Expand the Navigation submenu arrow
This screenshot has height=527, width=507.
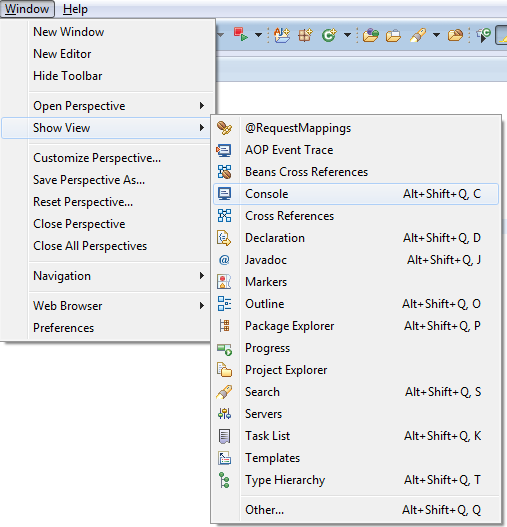coord(202,276)
